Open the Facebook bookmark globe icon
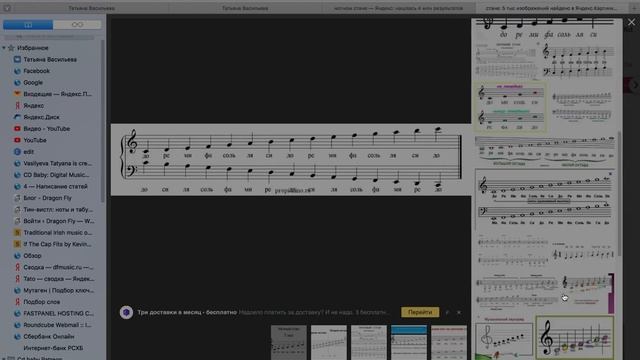The image size is (640, 360). click(x=17, y=71)
